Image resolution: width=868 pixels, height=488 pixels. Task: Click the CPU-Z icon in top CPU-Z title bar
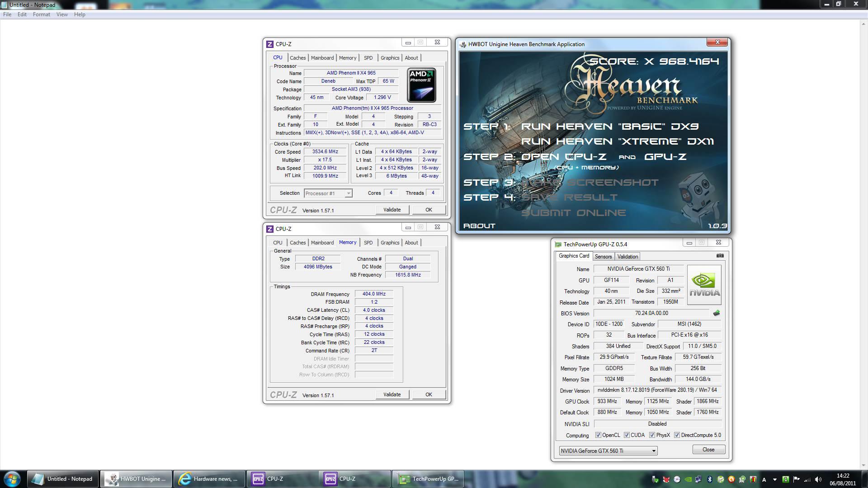[x=270, y=44]
